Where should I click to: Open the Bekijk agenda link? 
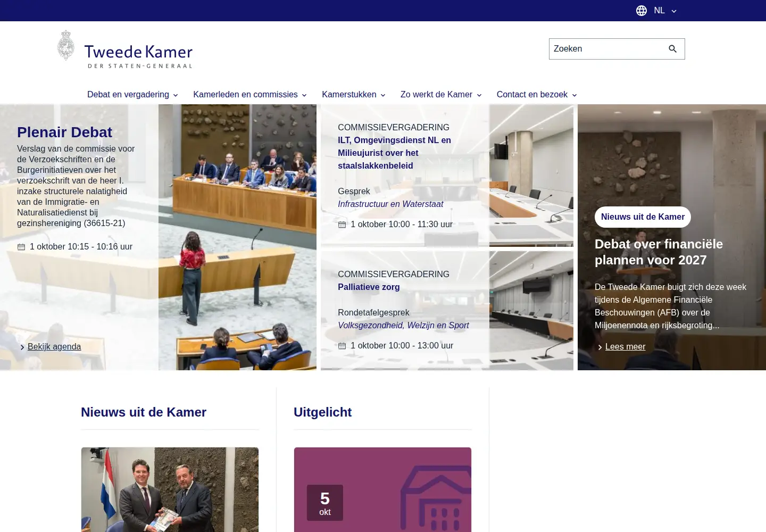[54, 347]
